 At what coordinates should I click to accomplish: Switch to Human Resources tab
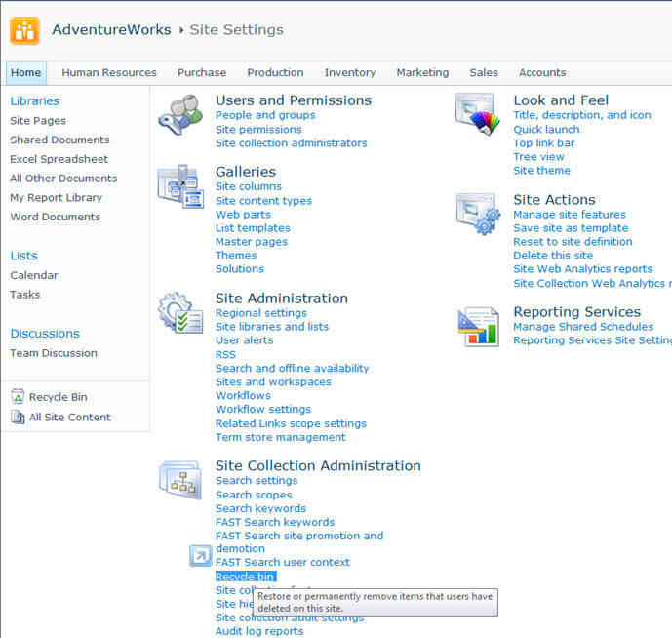pyautogui.click(x=109, y=72)
